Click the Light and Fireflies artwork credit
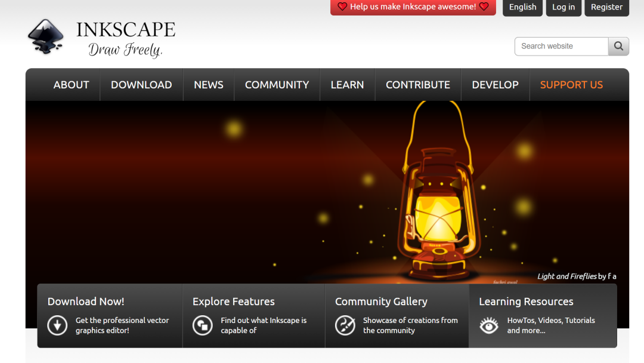 [x=577, y=276]
